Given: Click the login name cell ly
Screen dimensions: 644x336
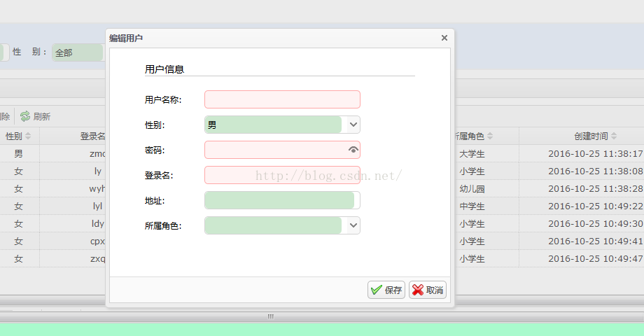Looking at the screenshot, I should point(98,171).
